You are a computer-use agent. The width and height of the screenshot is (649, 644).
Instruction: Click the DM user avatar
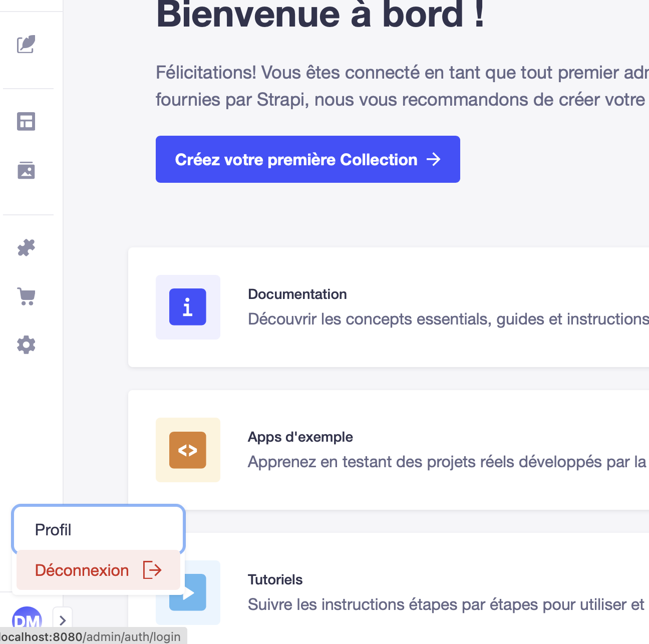tap(27, 620)
